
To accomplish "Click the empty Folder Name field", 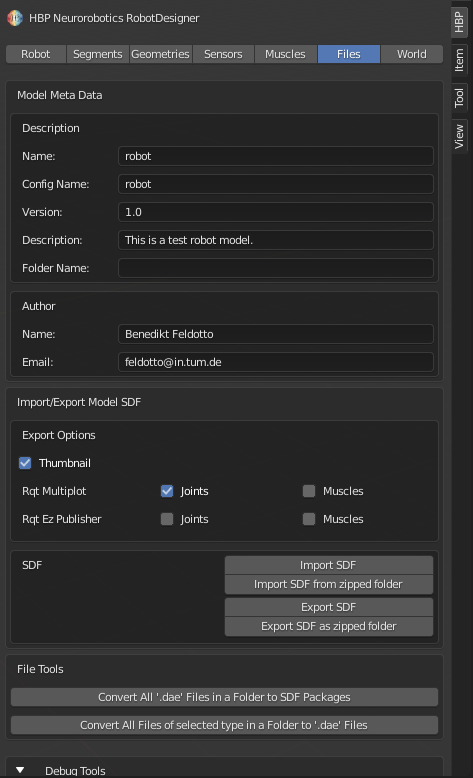I will [275, 268].
